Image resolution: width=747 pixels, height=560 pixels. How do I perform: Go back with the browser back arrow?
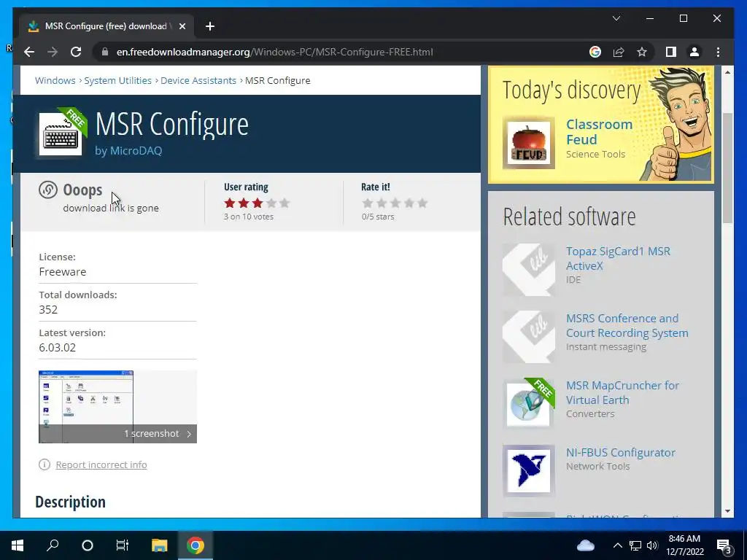click(x=29, y=52)
